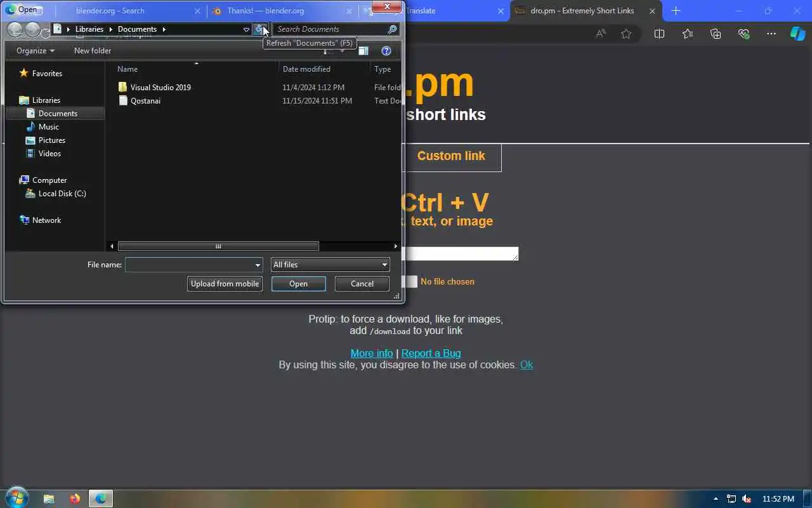The height and width of the screenshot is (508, 812).
Task: Open Network in the navigation pane
Action: (x=46, y=220)
